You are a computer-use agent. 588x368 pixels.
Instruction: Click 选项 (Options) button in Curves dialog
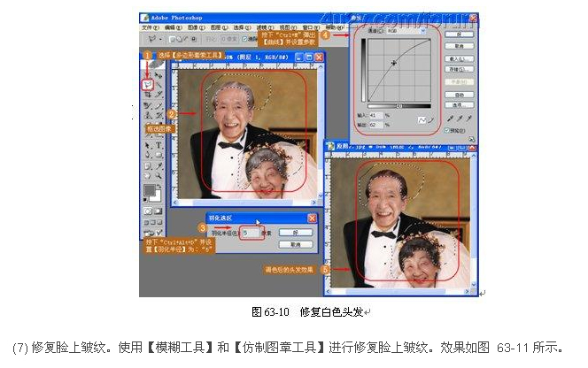click(460, 105)
